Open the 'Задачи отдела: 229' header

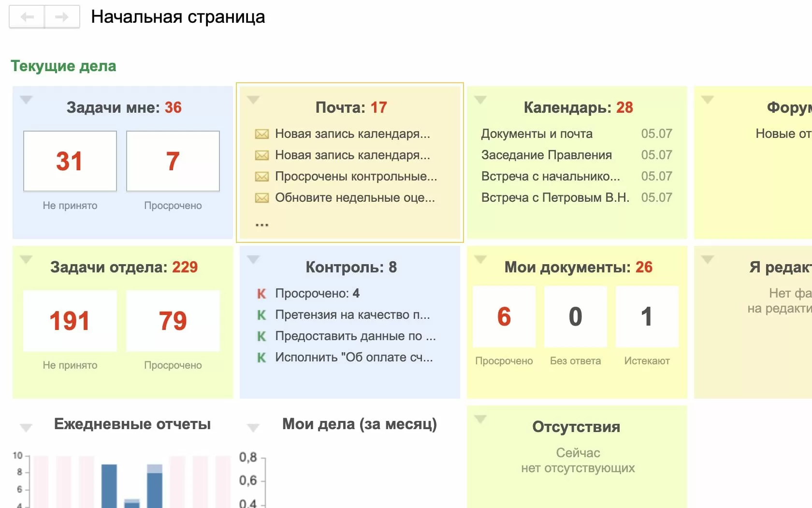[124, 267]
